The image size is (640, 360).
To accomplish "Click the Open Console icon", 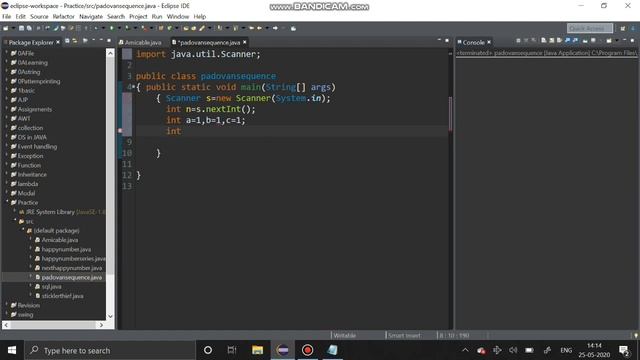I will [609, 40].
